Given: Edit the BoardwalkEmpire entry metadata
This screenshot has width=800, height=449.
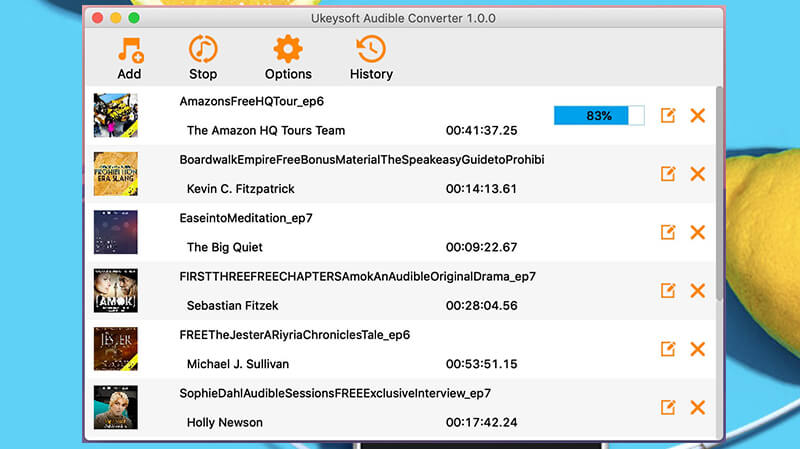Looking at the screenshot, I should [668, 173].
